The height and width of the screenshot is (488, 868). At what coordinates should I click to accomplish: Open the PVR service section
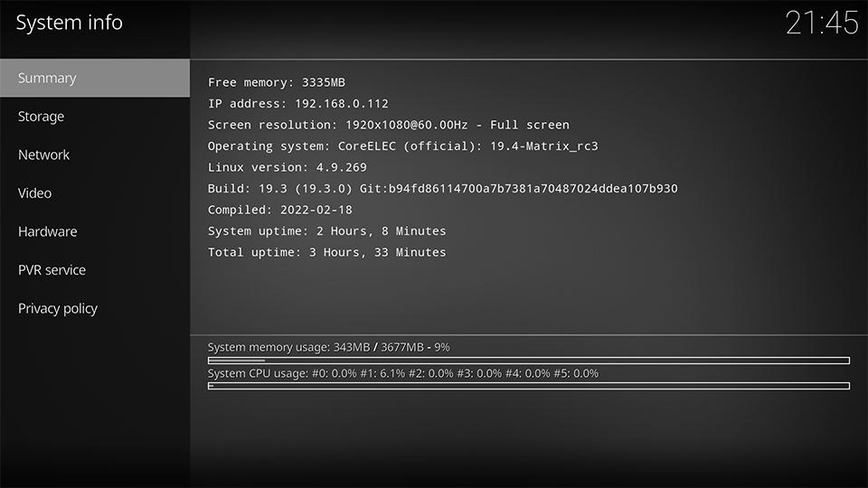pos(95,270)
